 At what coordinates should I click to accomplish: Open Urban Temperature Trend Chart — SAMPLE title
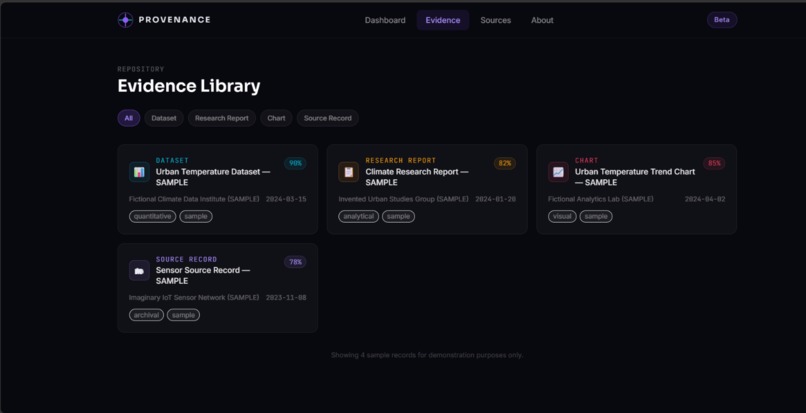(635, 177)
